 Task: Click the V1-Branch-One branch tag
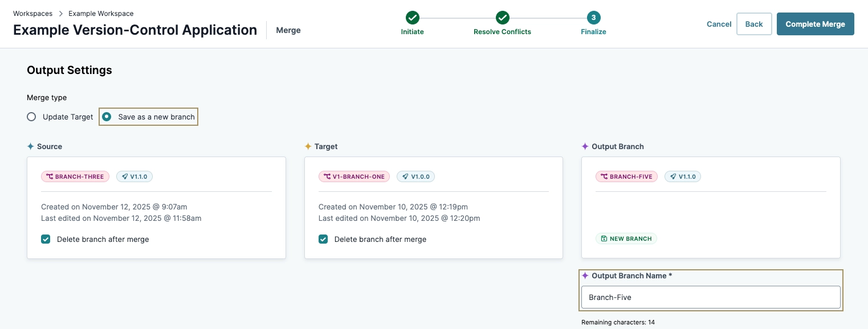coord(354,176)
